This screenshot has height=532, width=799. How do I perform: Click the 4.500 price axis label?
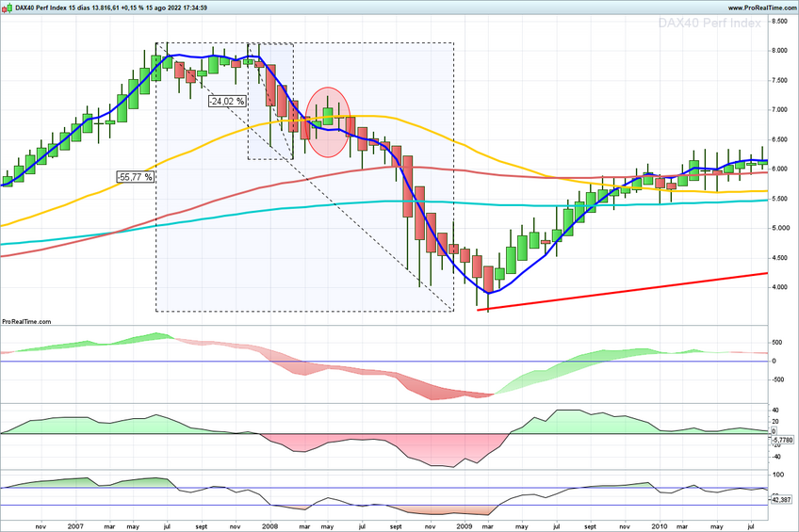click(779, 258)
